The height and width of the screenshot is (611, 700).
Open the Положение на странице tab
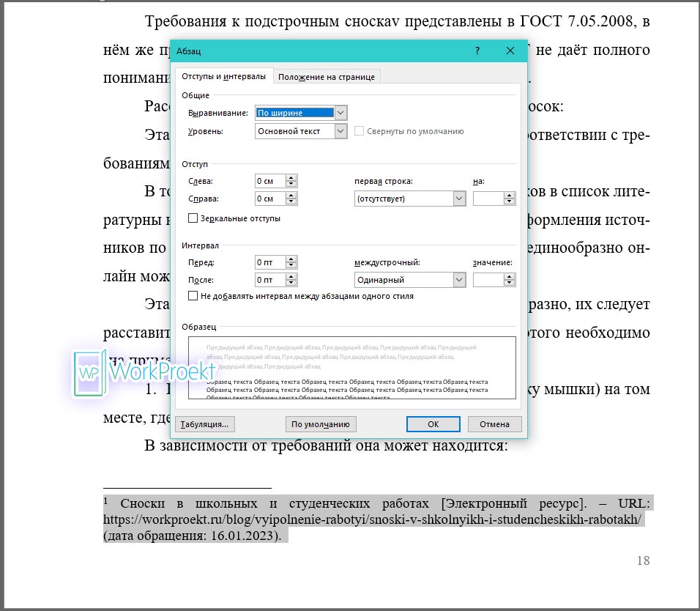coord(327,76)
